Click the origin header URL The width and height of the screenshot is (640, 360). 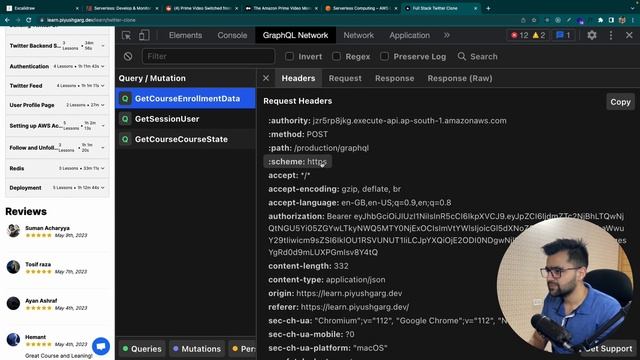pyautogui.click(x=349, y=293)
